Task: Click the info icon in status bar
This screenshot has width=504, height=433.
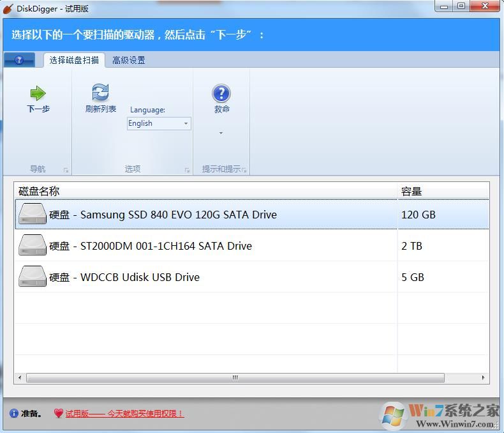Action: pos(14,413)
